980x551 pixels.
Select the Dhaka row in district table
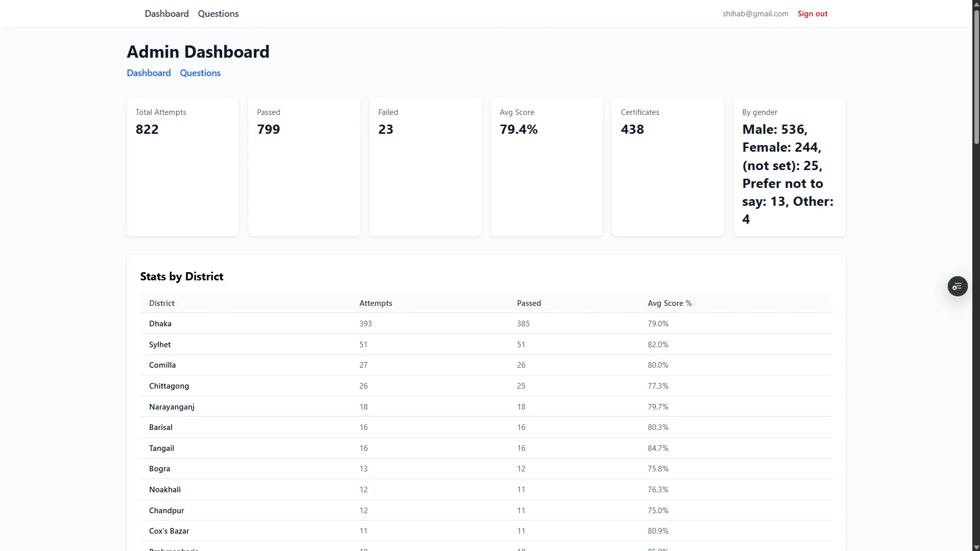coord(485,324)
